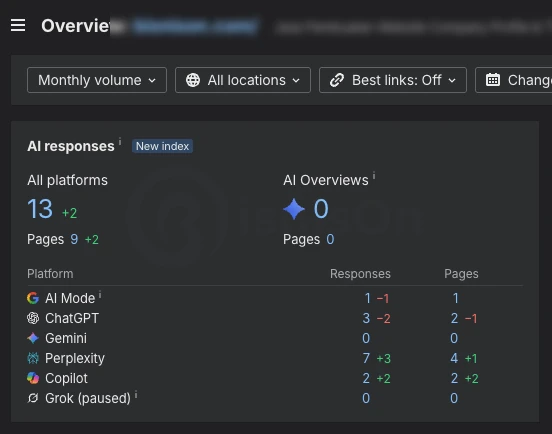Image resolution: width=552 pixels, height=434 pixels.
Task: Click the AI Mode platform name
Action: 70,298
